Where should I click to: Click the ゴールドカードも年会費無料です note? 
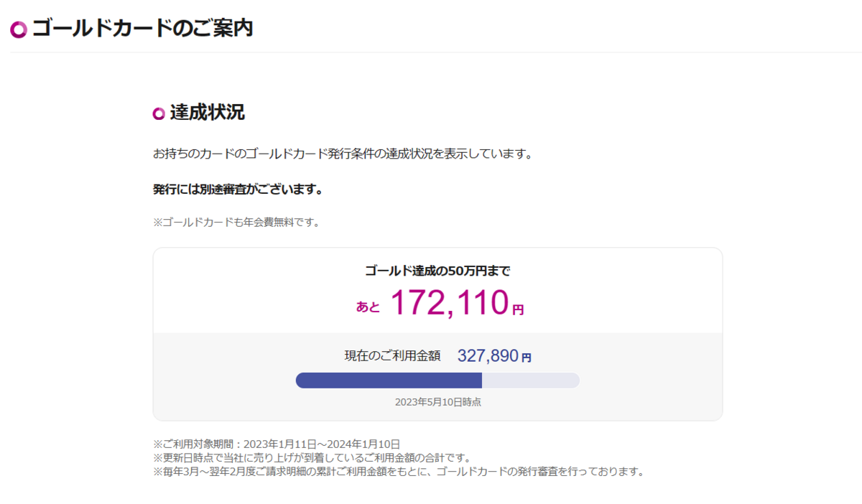(x=236, y=223)
